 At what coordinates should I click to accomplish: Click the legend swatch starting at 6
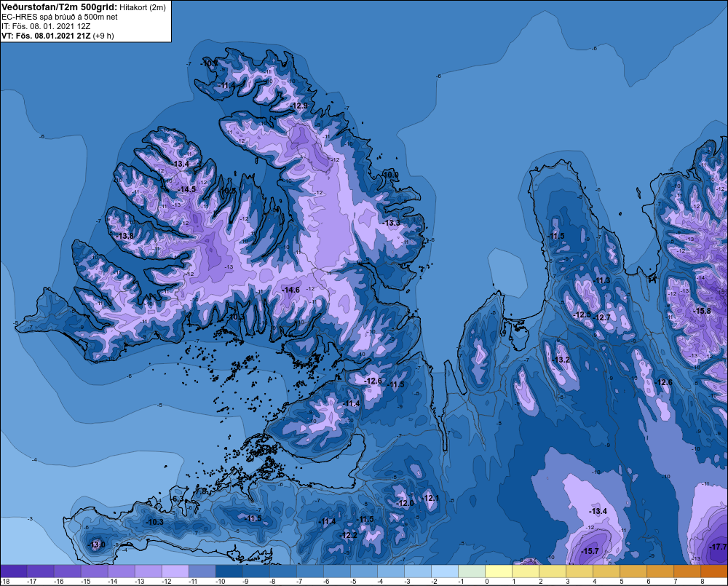(660, 571)
